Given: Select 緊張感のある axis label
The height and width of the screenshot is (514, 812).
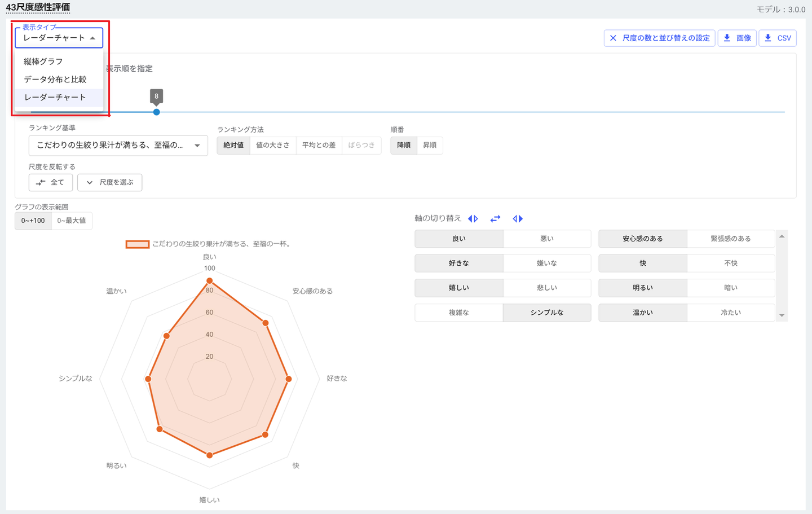Looking at the screenshot, I should pos(731,239).
